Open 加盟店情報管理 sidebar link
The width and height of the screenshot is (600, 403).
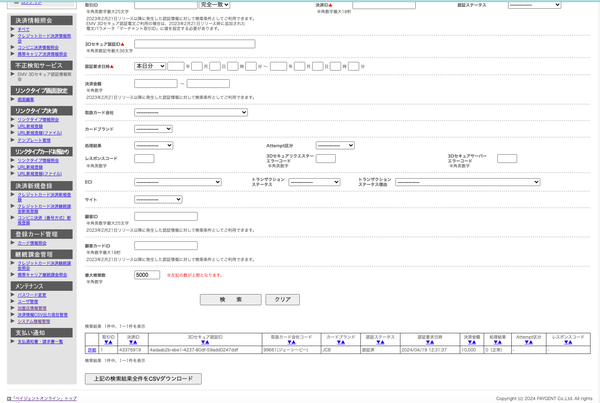coord(32,308)
